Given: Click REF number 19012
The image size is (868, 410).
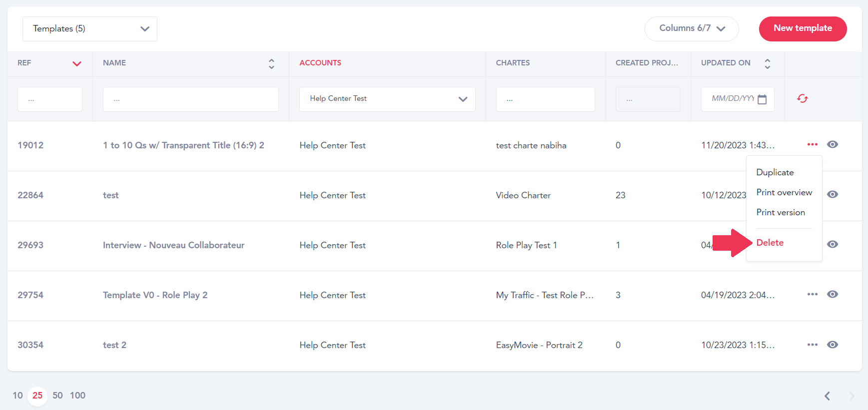Looking at the screenshot, I should 30,145.
